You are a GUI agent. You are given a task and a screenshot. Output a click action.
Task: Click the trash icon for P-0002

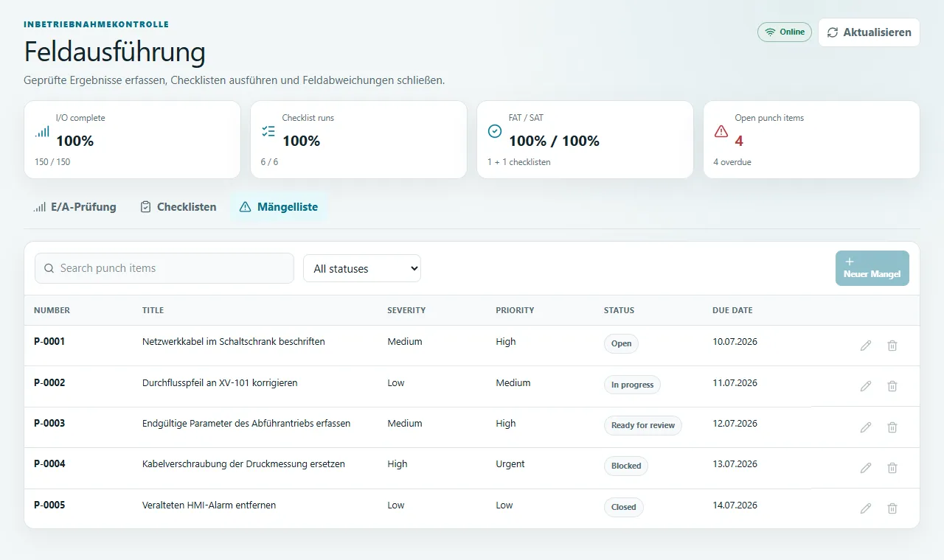[x=892, y=386]
